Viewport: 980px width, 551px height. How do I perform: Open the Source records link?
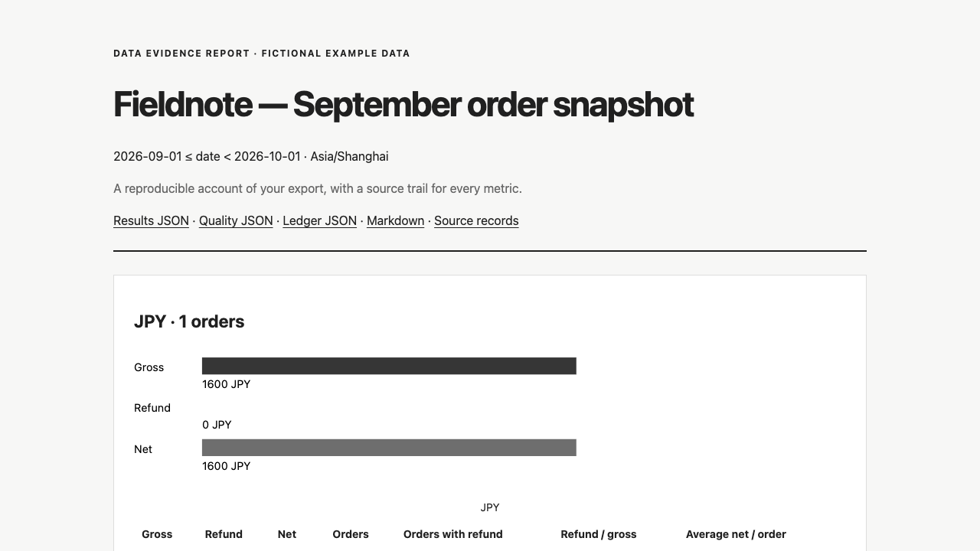click(x=476, y=220)
